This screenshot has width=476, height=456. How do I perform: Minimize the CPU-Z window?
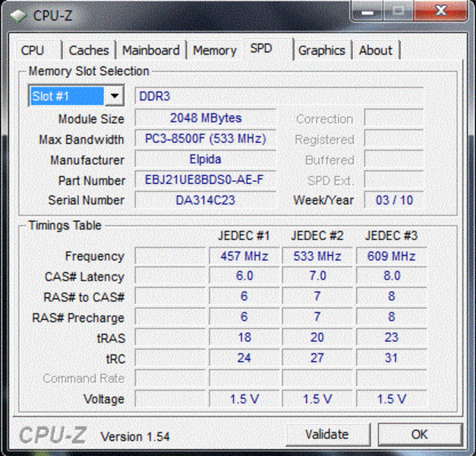[x=370, y=11]
